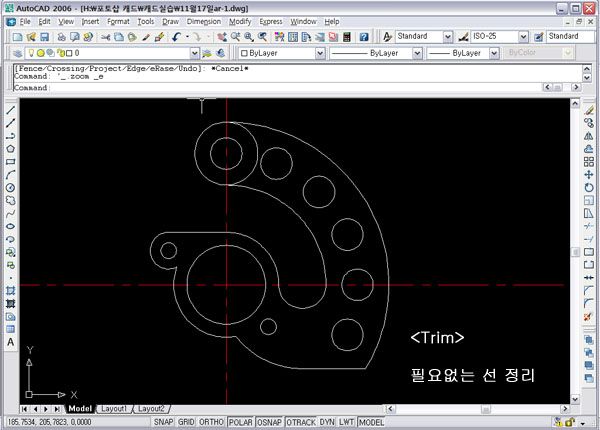Open Layer Properties Manager icon
Image resolution: width=600 pixels, height=430 pixels.
coord(17,53)
